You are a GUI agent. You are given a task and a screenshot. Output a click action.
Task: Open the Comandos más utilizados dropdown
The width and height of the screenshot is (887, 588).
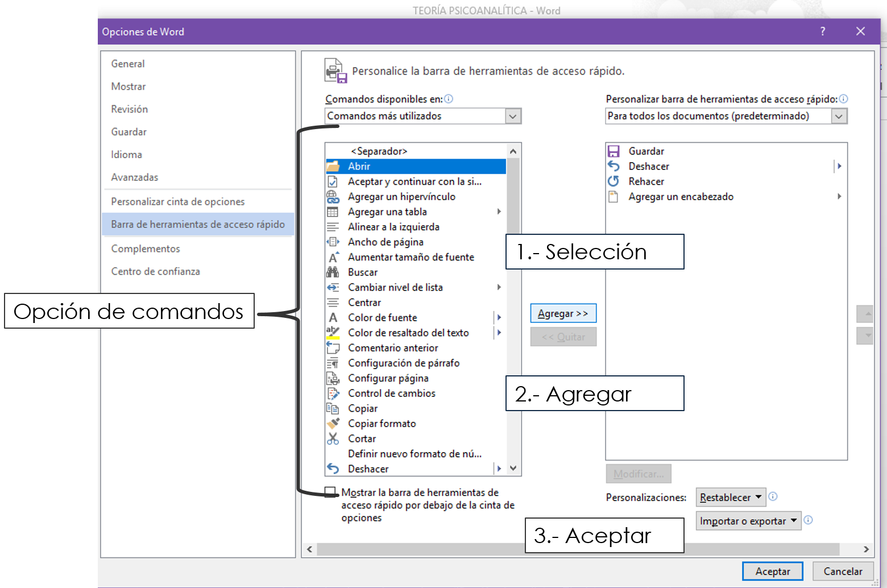(x=513, y=116)
